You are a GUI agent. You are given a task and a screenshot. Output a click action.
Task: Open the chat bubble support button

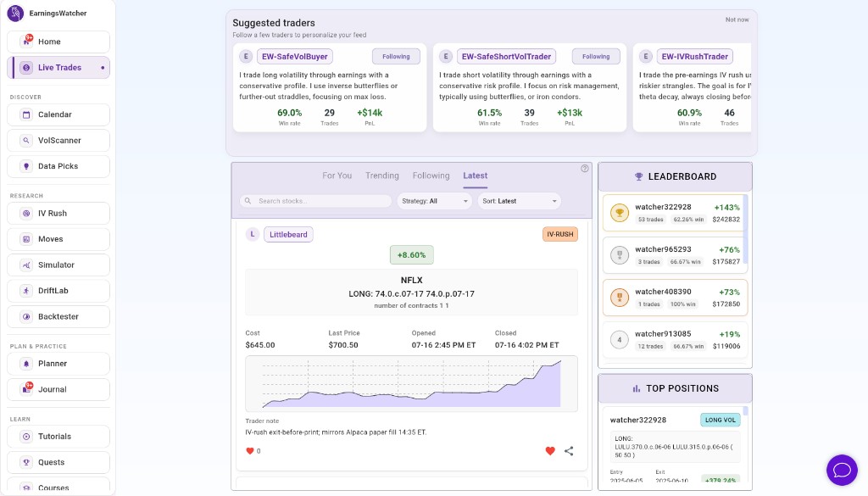point(842,470)
